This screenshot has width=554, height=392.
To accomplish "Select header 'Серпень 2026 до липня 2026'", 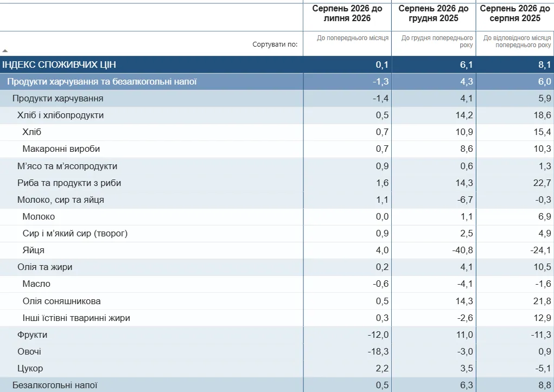I will click(x=347, y=14).
